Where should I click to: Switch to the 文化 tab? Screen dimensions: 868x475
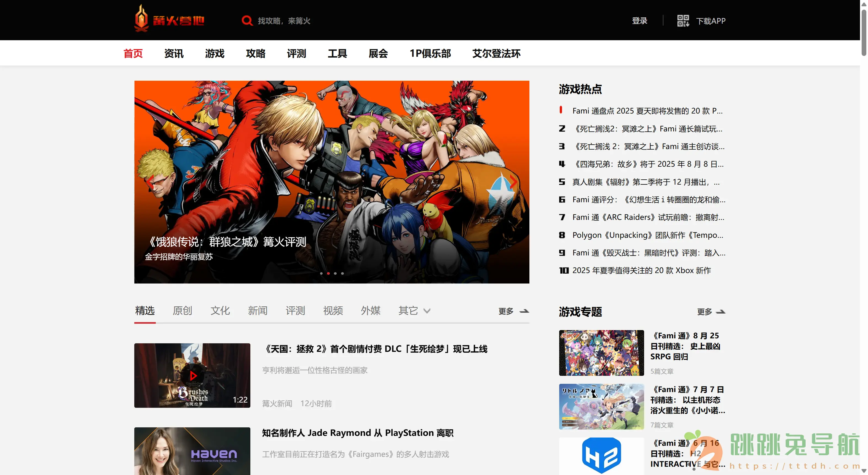(220, 311)
